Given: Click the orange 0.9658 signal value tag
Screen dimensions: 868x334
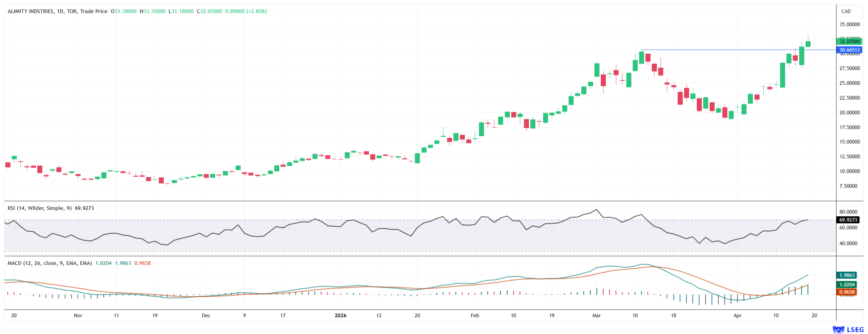Looking at the screenshot, I should point(846,292).
